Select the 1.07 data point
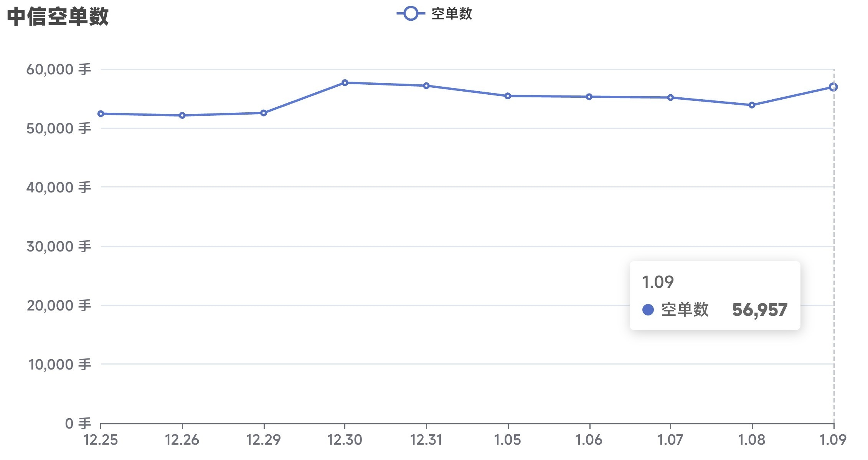The image size is (868, 460). (x=670, y=98)
